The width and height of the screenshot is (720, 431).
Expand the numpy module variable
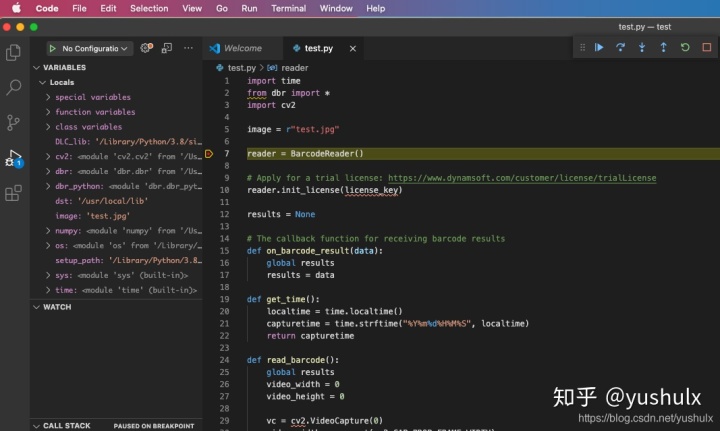pos(48,231)
